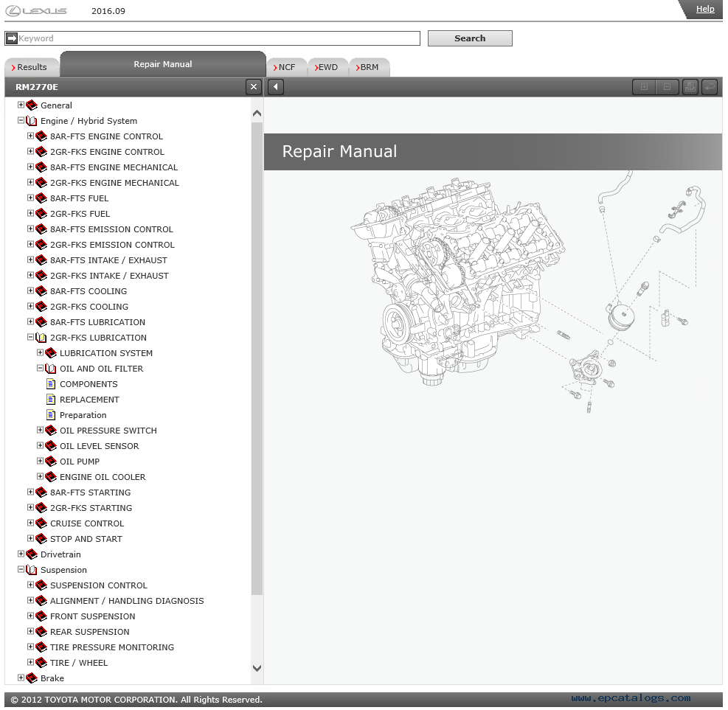The height and width of the screenshot is (710, 728).
Task: Select 2GR-FKS INTAKE / EXHAUST tree item
Action: pyautogui.click(x=109, y=276)
